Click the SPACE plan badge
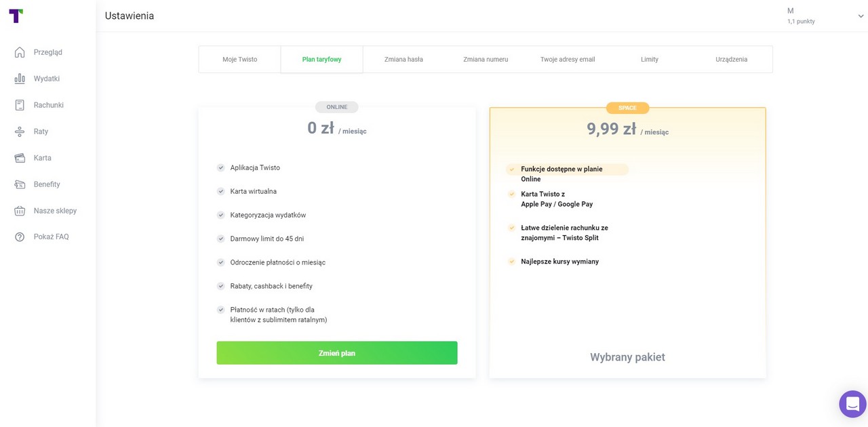This screenshot has height=427, width=868. [628, 108]
